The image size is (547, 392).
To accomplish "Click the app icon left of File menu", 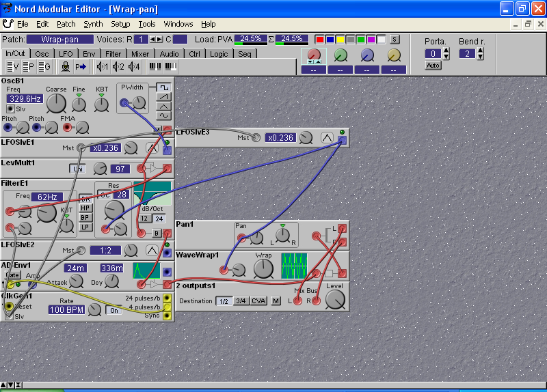I will pyautogui.click(x=8, y=24).
